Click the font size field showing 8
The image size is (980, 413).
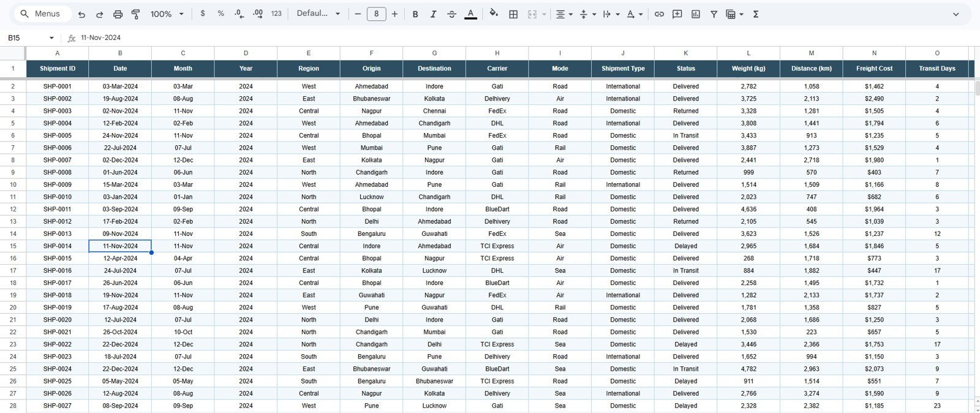click(376, 13)
